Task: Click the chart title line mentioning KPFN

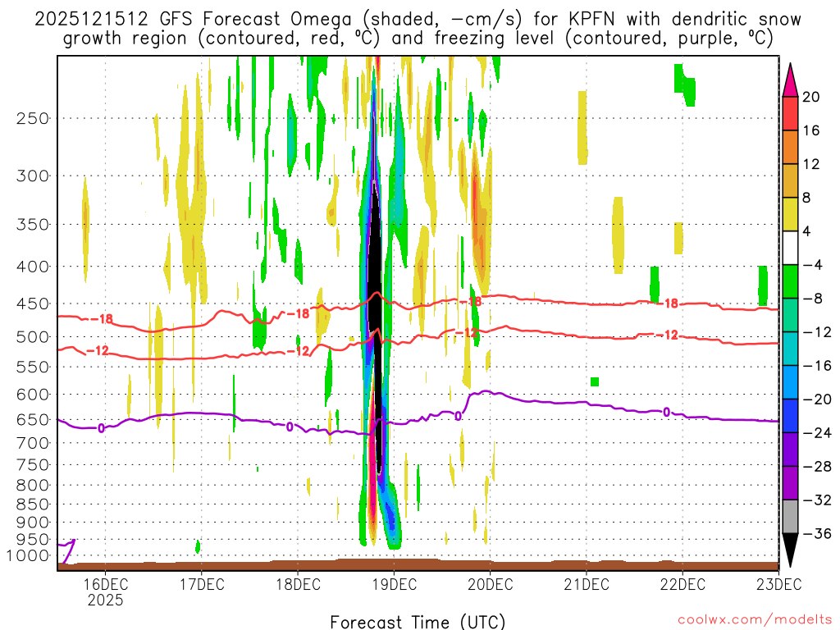Action: coord(418,20)
